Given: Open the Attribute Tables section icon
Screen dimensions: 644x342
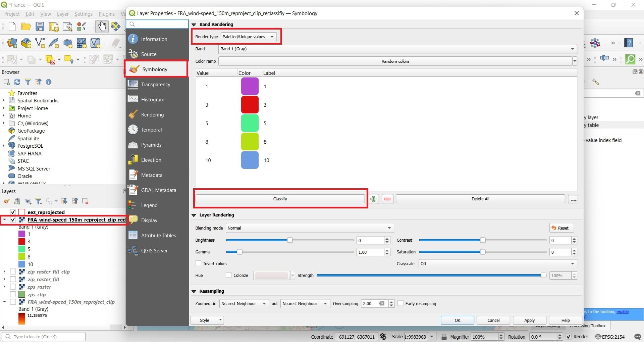Looking at the screenshot, I should [133, 235].
